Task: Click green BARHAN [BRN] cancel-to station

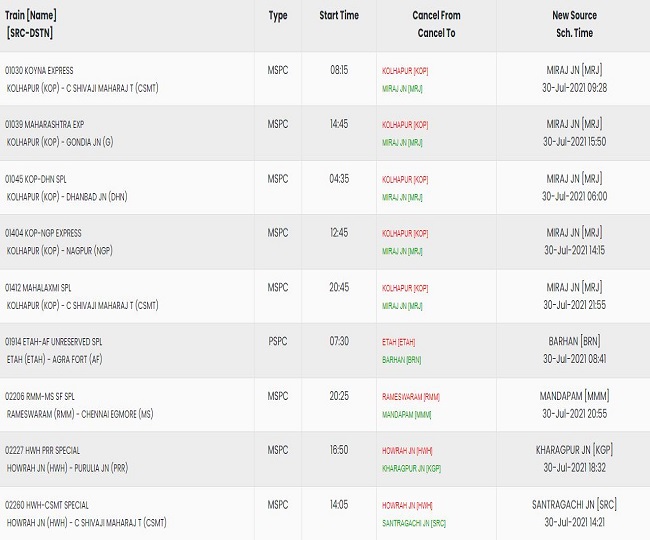Action: pyautogui.click(x=401, y=360)
